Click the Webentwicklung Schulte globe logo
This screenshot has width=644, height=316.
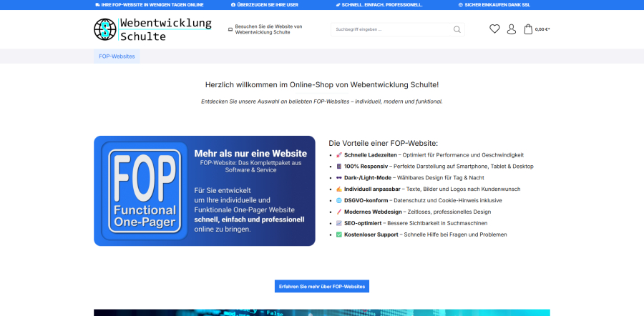pos(105,29)
